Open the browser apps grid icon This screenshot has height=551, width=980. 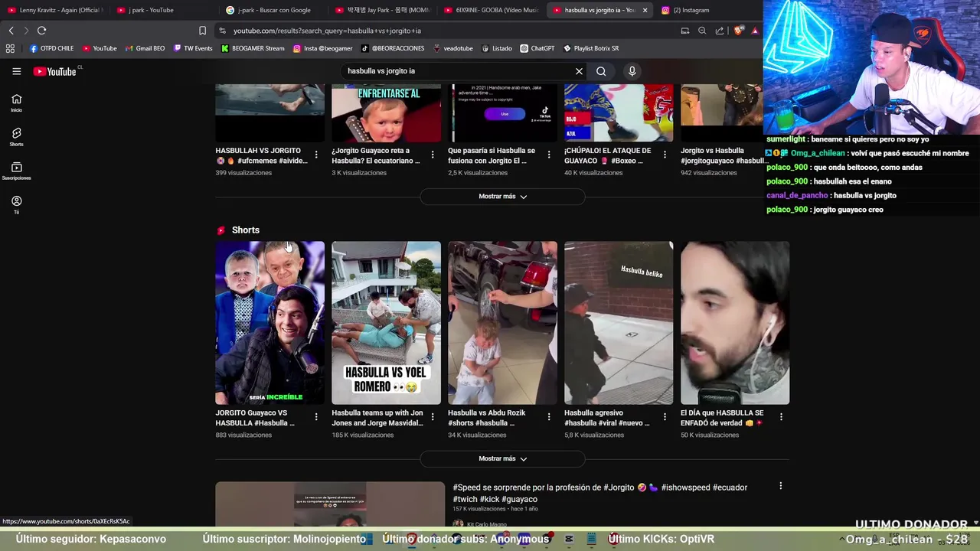tap(10, 48)
